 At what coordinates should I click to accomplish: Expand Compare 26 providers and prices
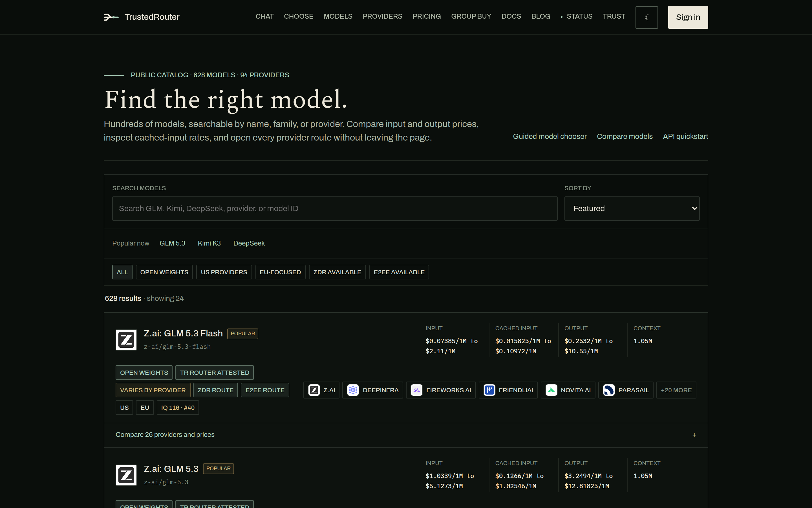tap(406, 435)
